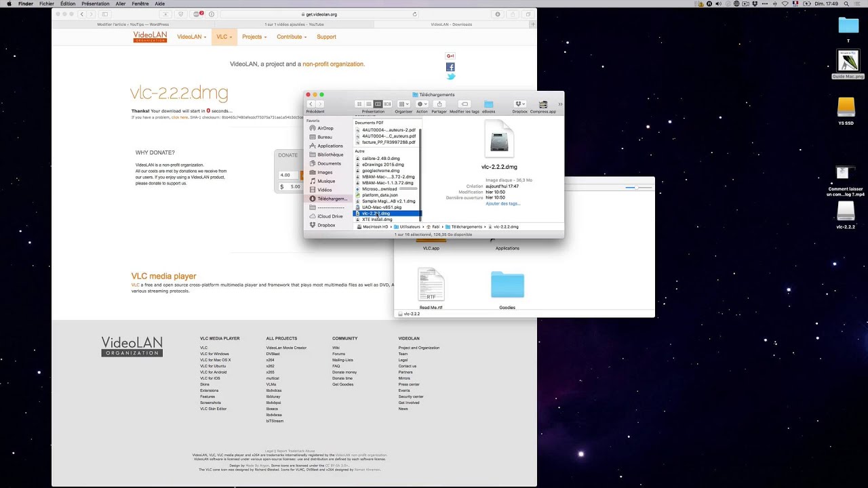Open the Organiser arrangement dropdown
This screenshot has width=868, height=488.
(x=403, y=104)
